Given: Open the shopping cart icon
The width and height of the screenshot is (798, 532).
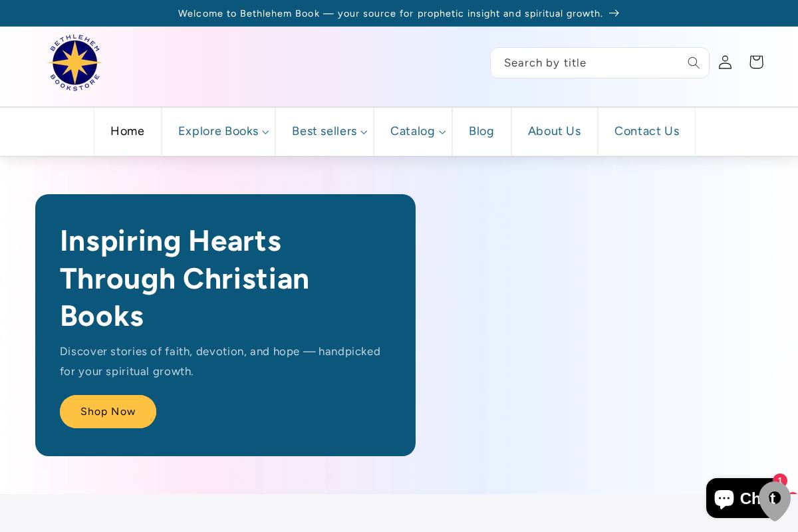Looking at the screenshot, I should tap(756, 62).
